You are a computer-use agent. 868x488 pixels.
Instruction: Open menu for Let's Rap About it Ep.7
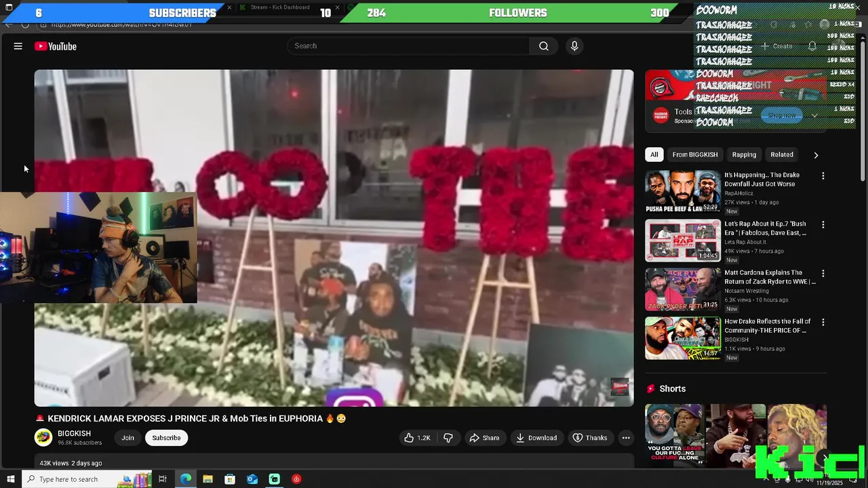(x=823, y=224)
